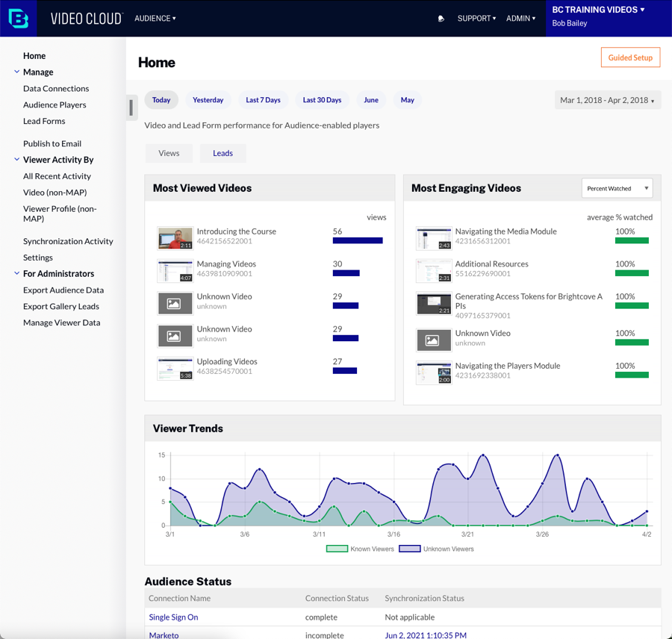The width and height of the screenshot is (672, 639).
Task: Click the Connection Name column header
Action: tap(179, 598)
